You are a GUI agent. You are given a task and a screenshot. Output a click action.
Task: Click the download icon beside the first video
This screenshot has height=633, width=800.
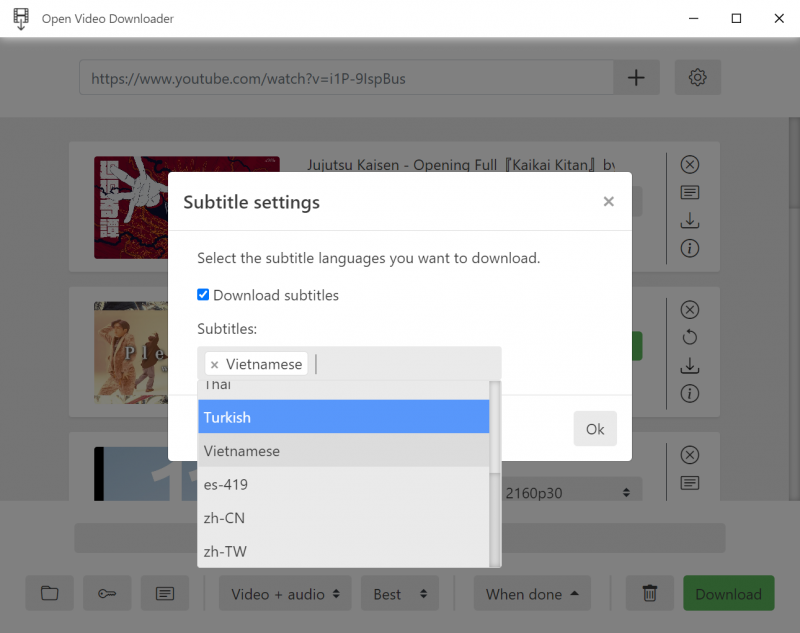(690, 220)
